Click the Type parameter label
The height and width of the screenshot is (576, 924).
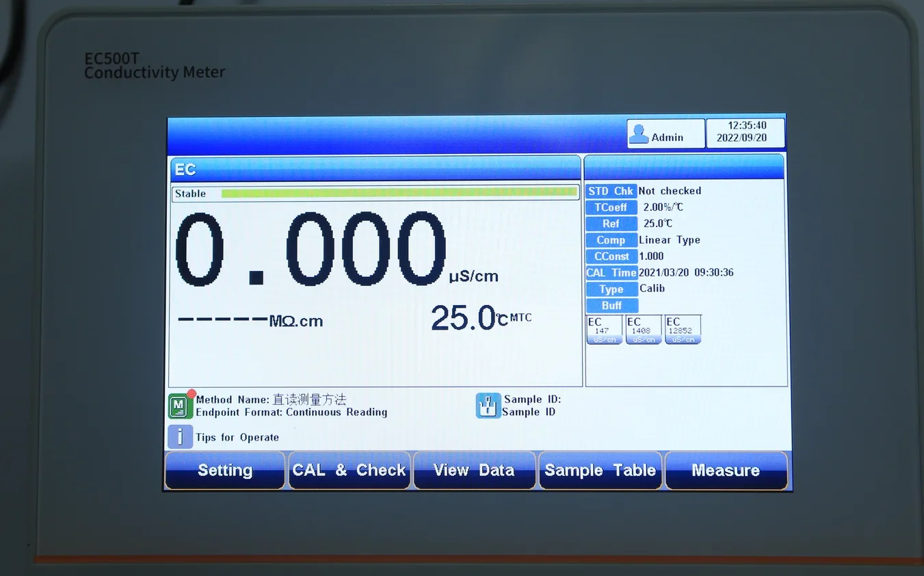tap(611, 289)
